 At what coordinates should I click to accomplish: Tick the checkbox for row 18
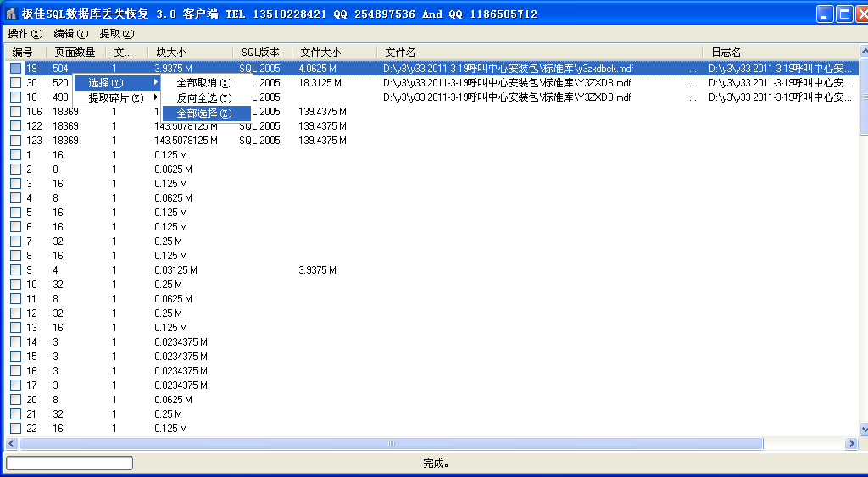(15, 97)
